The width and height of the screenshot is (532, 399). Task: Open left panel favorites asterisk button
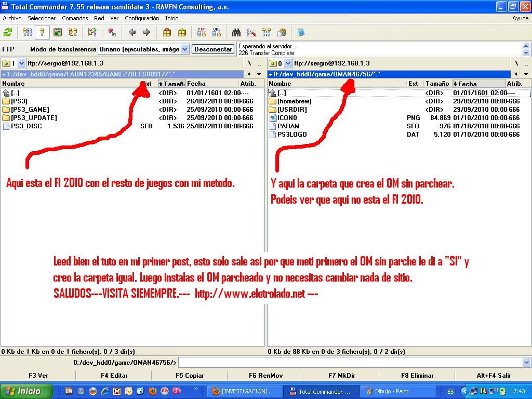click(x=249, y=74)
